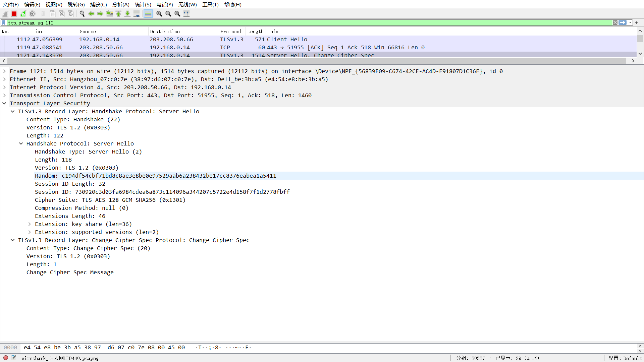Clear the display filter with X button
Screen dimensions: 644x362
(x=615, y=23)
